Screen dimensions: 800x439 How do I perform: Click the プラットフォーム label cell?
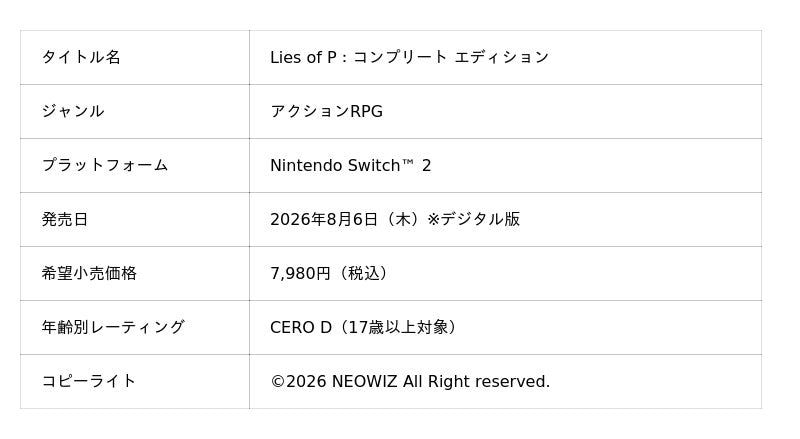coord(135,165)
